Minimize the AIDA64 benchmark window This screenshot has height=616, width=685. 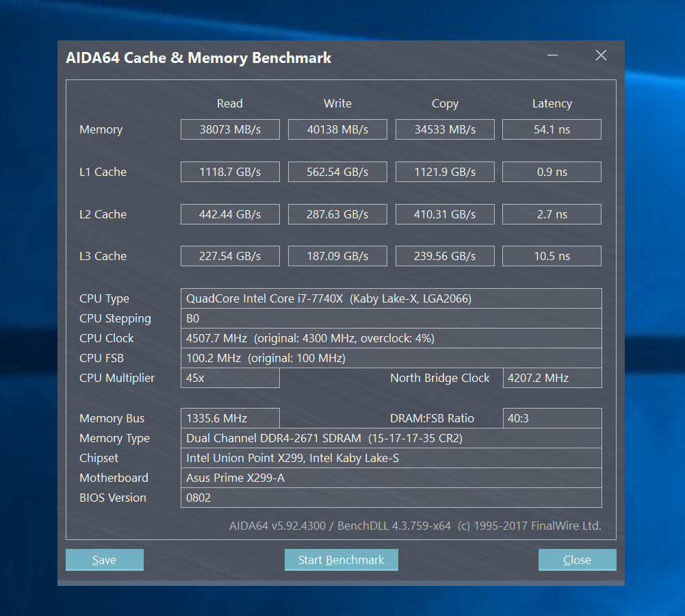(553, 55)
